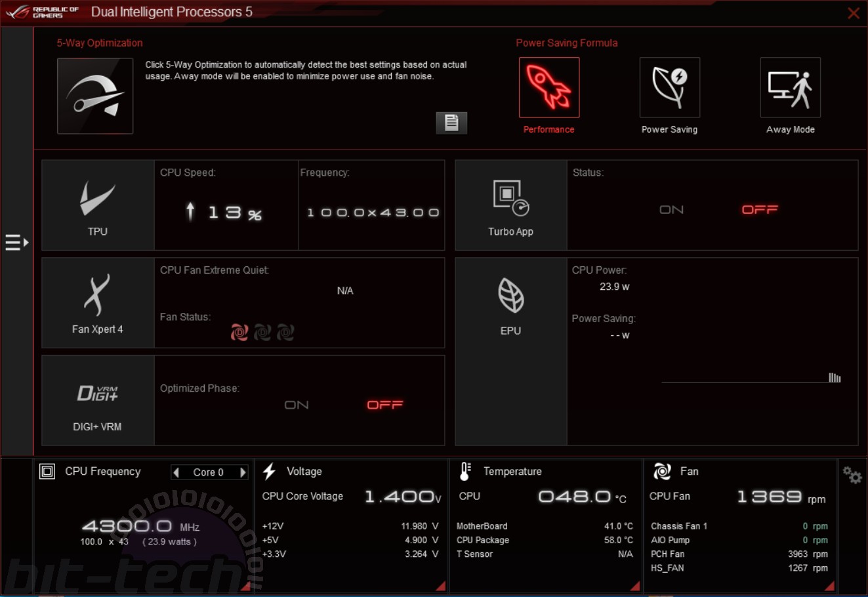Expand the Fan panel corner arrow
The width and height of the screenshot is (868, 597).
coord(829,586)
